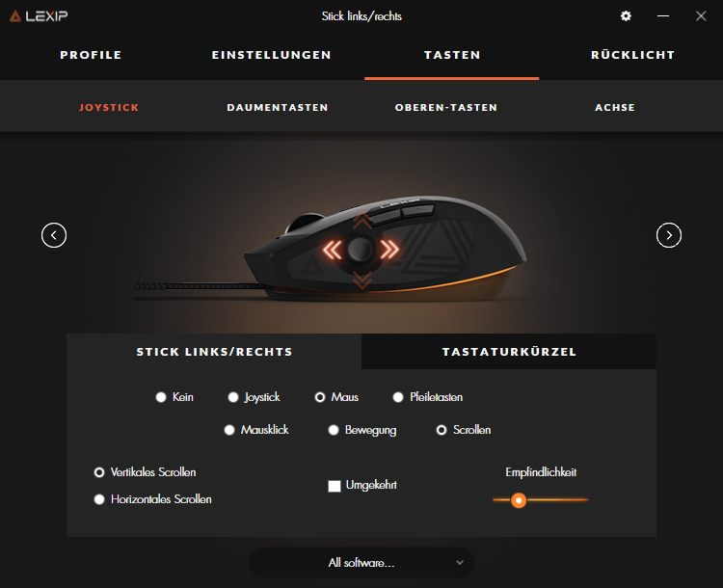The height and width of the screenshot is (588, 723).
Task: Click the up chevron above joystick
Action: (362, 222)
